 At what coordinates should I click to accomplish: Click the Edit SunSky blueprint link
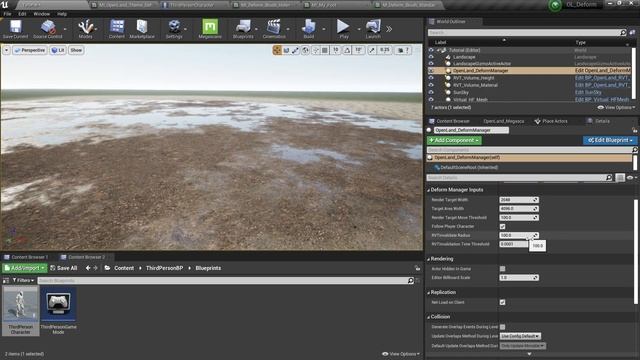pyautogui.click(x=588, y=93)
